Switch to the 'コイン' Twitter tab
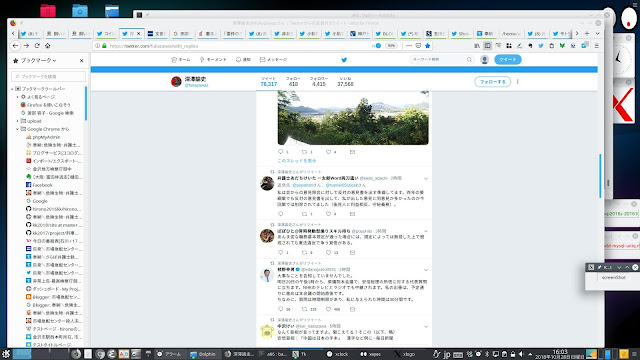This screenshot has height=360, width=640. point(106,33)
